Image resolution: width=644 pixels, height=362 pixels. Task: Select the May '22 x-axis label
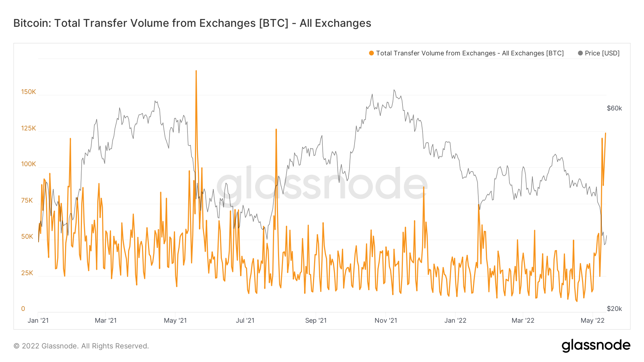point(592,321)
